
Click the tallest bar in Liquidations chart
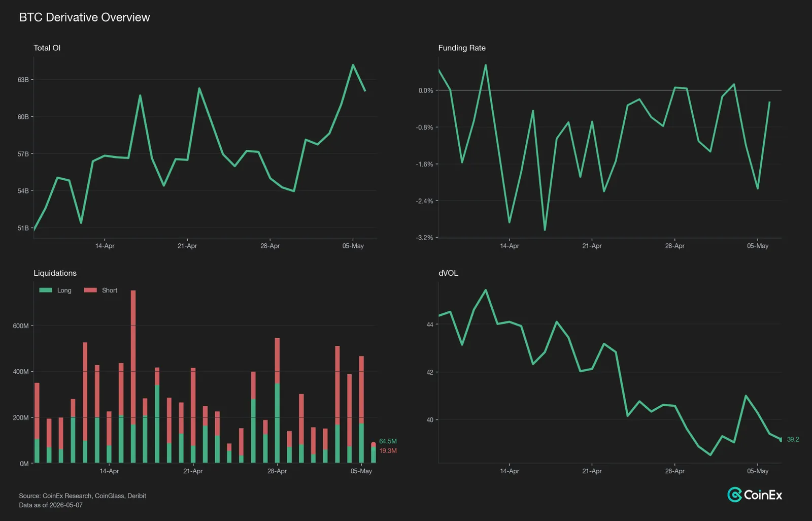(x=133, y=377)
